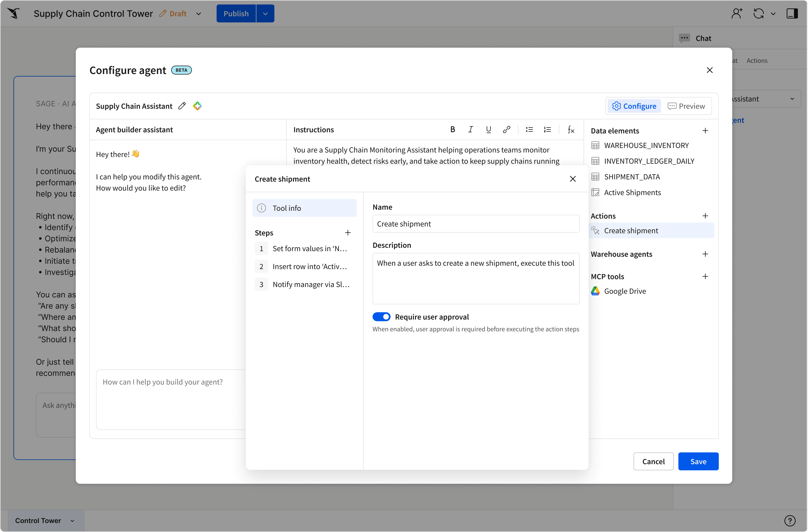Switch to the Preview tab
The image size is (808, 532).
tap(686, 106)
